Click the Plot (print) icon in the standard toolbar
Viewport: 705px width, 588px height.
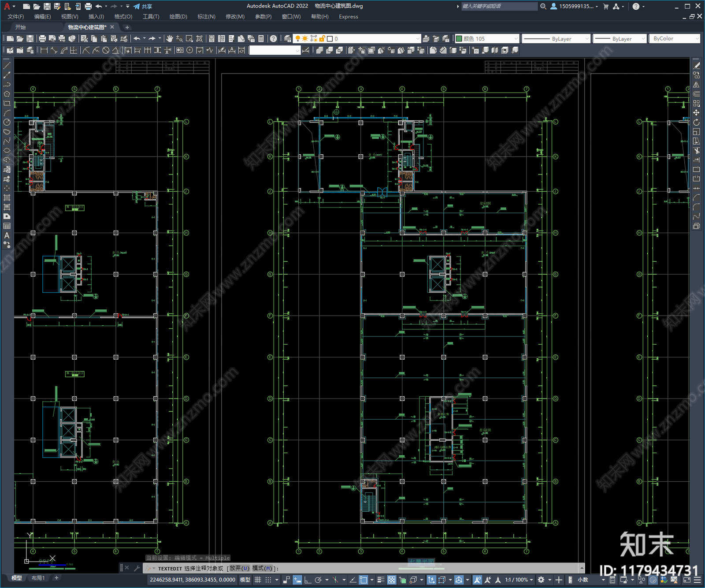(42, 39)
